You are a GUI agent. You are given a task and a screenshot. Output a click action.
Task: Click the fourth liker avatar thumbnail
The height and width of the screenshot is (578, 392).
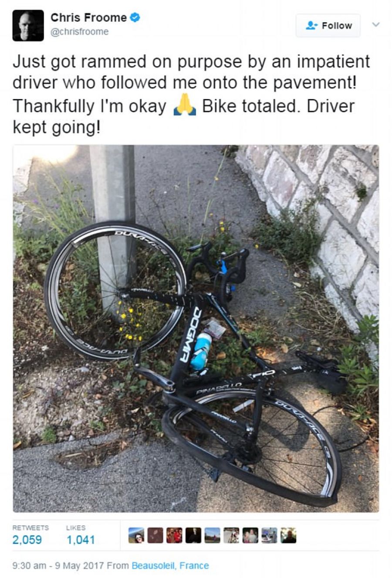coord(193,535)
